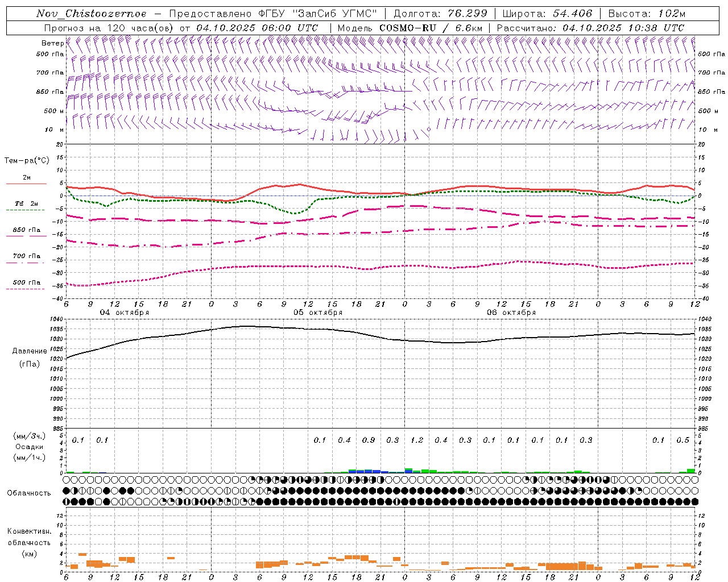Click the 'Рассчитано: 04.10.2025 10:38 UTC' timestamp
The width and height of the screenshot is (728, 582).
[590, 28]
